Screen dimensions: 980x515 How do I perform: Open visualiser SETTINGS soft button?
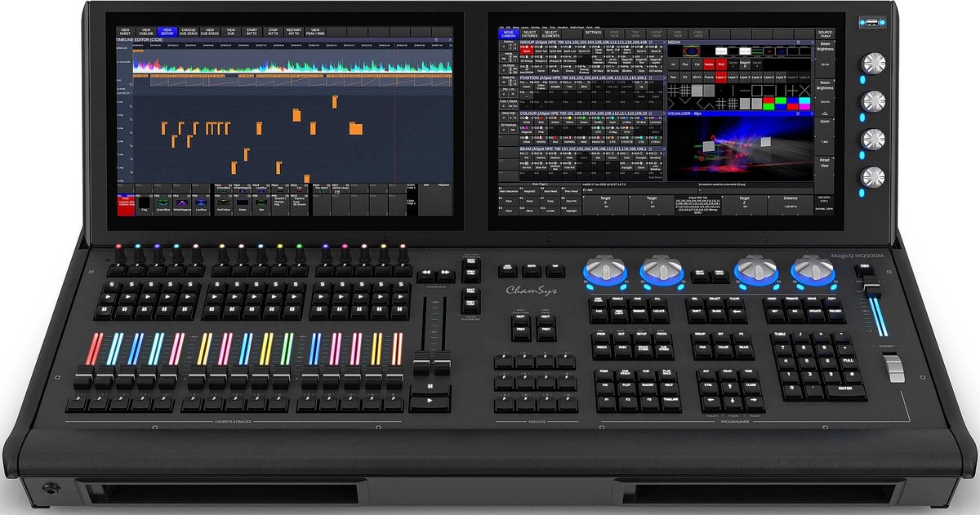pyautogui.click(x=594, y=34)
